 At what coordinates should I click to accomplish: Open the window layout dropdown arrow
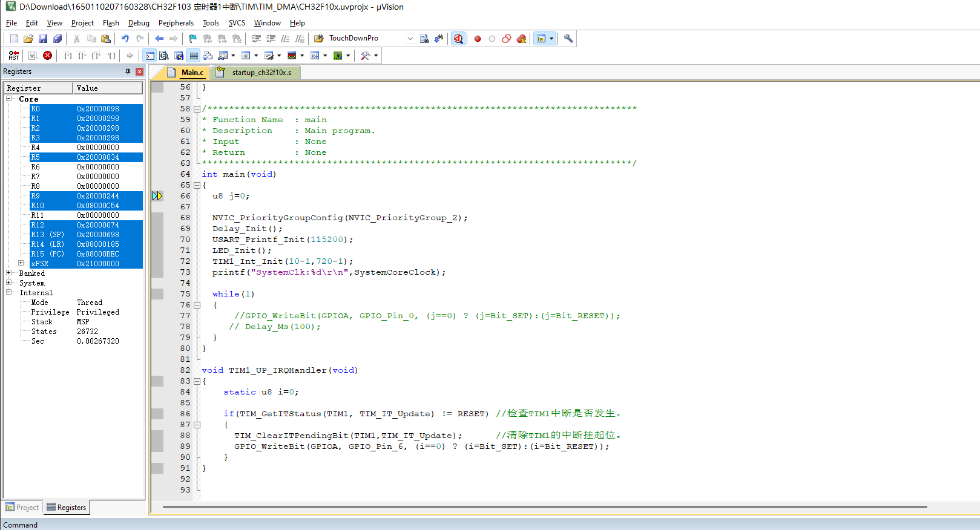point(551,39)
